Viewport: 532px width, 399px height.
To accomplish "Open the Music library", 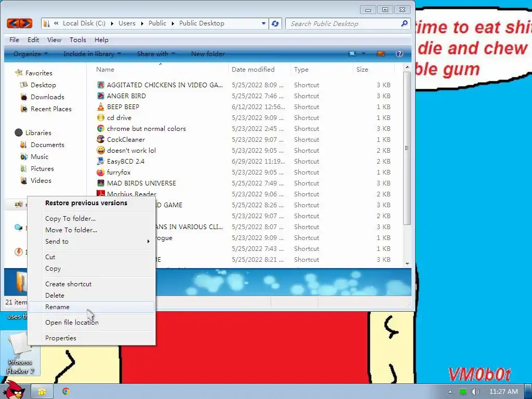I will (x=39, y=157).
